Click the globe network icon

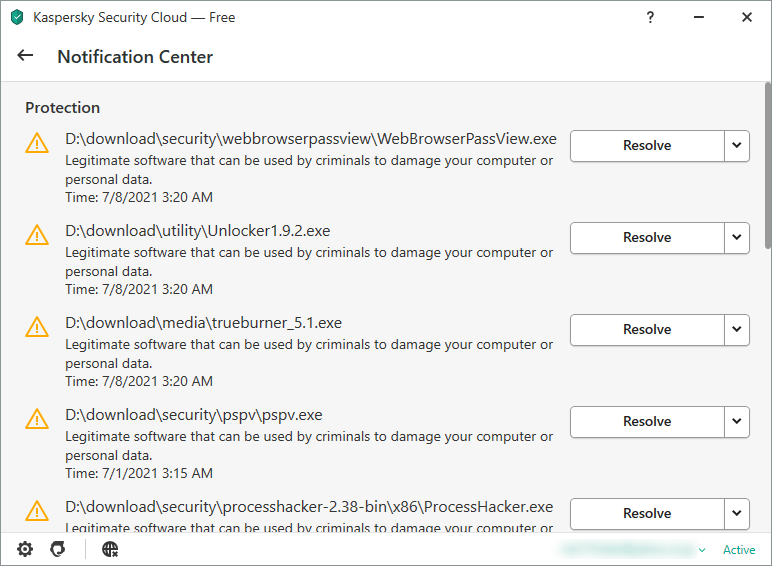pyautogui.click(x=110, y=549)
